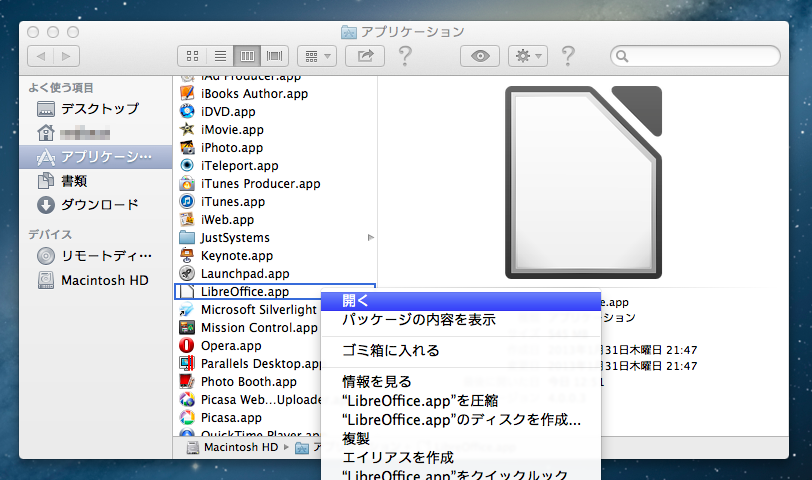This screenshot has height=480, width=812.
Task: Click the Keynote.app icon
Action: coord(187,255)
